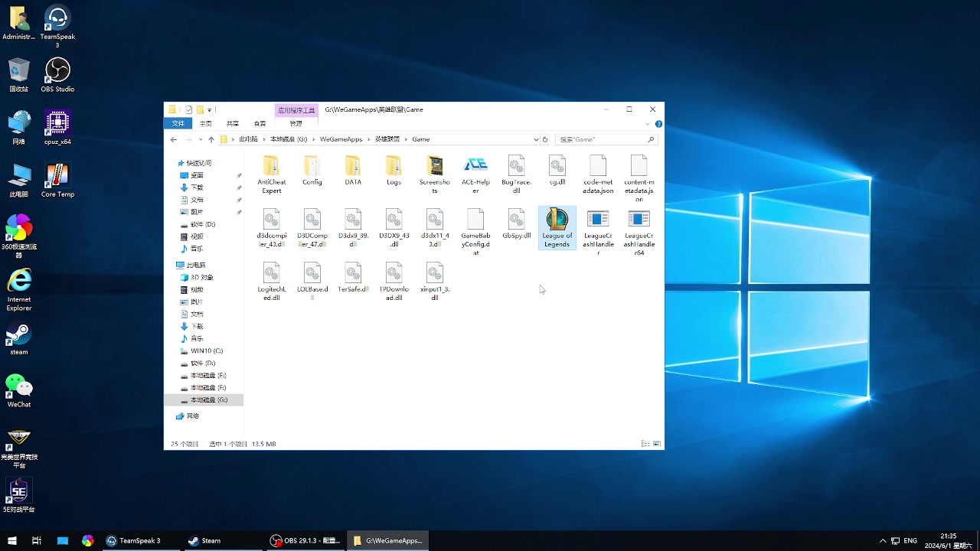This screenshot has width=980, height=551.
Task: Open the 文件 ribbon tab
Action: coord(178,123)
